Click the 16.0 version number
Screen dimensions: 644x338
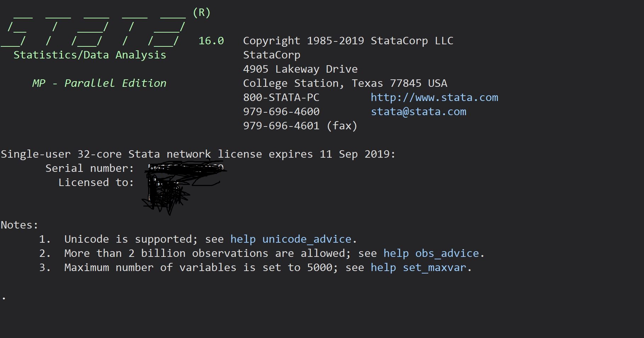pos(211,41)
